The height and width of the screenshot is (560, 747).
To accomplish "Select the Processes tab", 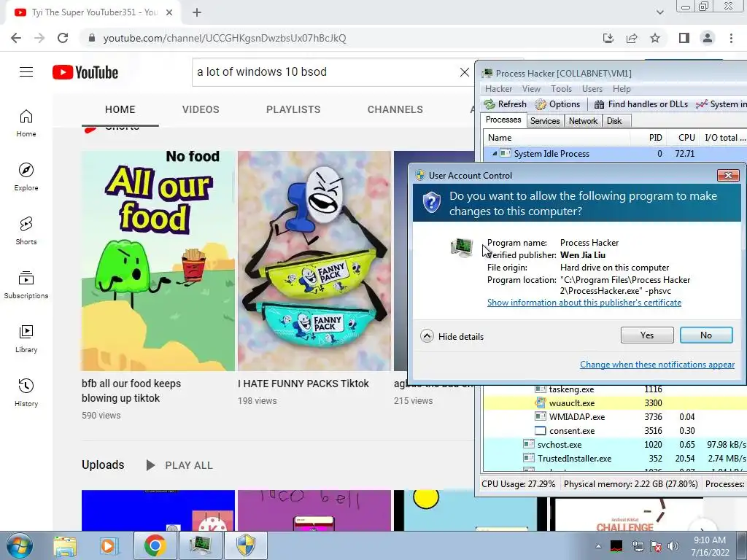I will tap(503, 120).
